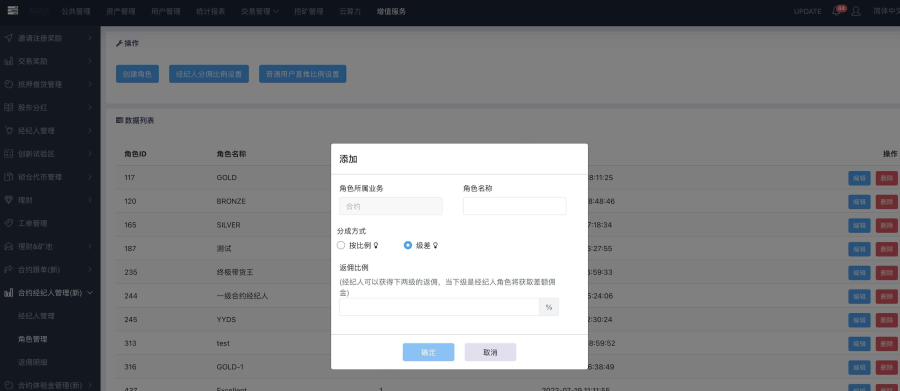Click 删除 button in the SILVER row
Image resolution: width=900 pixels, height=391 pixels.
887,226
